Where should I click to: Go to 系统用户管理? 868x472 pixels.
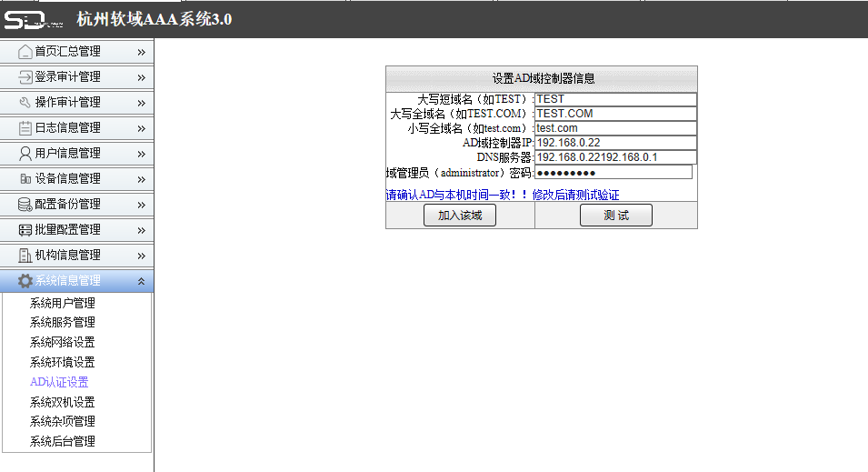pos(63,303)
